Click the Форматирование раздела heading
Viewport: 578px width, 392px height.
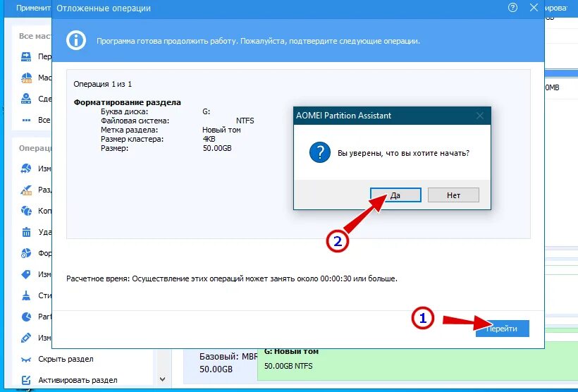tap(127, 102)
